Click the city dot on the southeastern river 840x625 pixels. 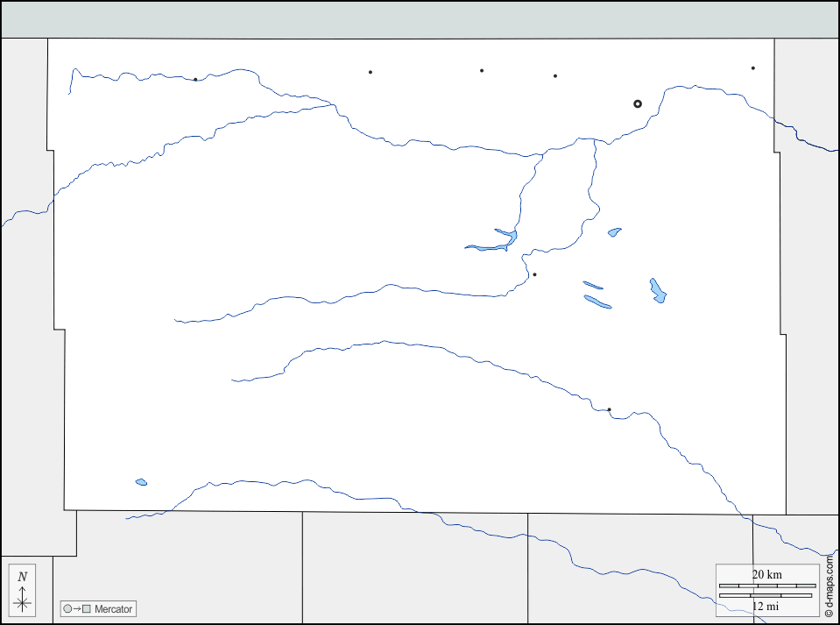609,409
